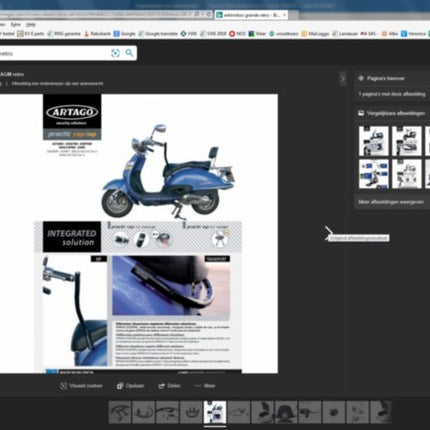Image resolution: width=430 pixels, height=430 pixels.
Task: Click Delen to share the image
Action: coord(169,386)
